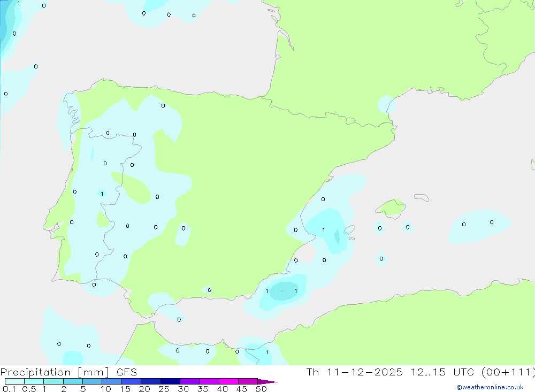Select the "2" legend scale label
This screenshot has height=392, width=535.
64,389
